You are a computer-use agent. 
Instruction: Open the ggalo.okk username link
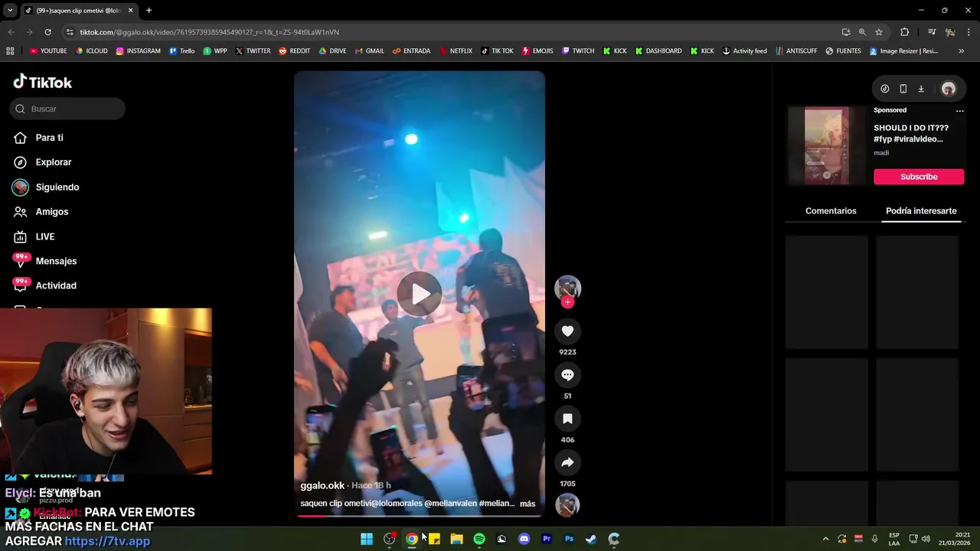[x=322, y=485]
